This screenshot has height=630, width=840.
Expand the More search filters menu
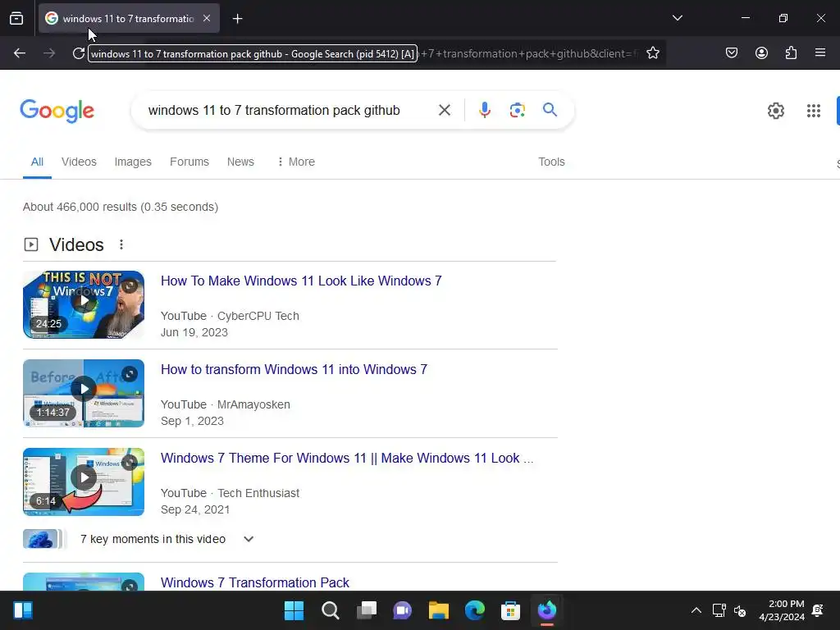pyautogui.click(x=295, y=162)
